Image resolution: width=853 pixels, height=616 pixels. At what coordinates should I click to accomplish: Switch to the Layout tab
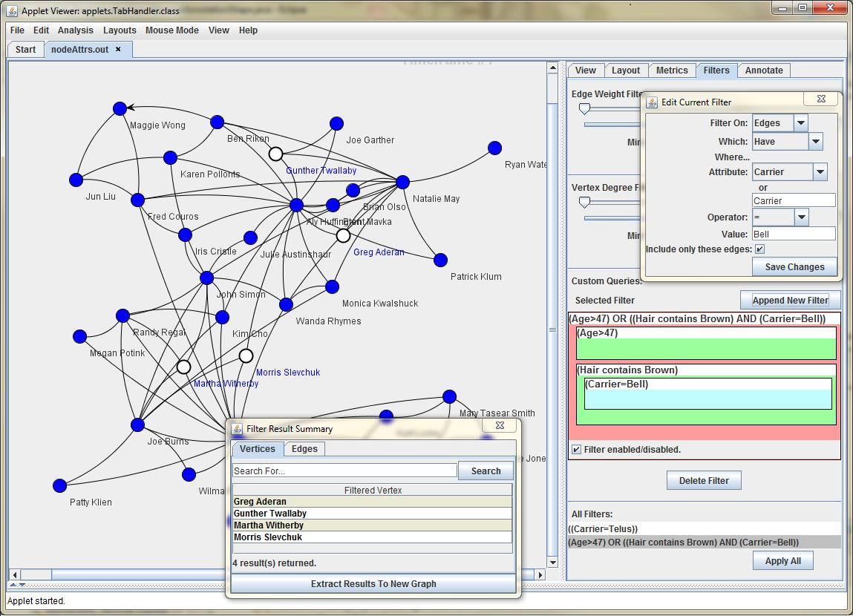[x=626, y=71]
